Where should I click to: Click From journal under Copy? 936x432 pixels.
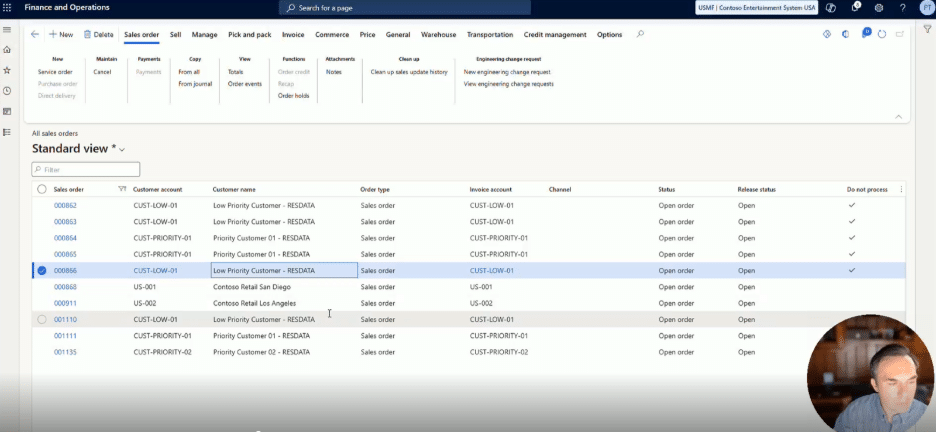click(195, 84)
